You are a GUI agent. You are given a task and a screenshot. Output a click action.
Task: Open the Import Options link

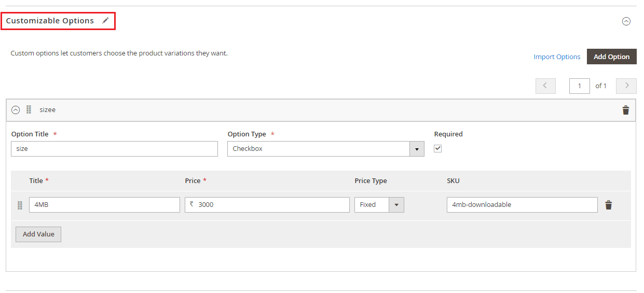[x=557, y=57]
